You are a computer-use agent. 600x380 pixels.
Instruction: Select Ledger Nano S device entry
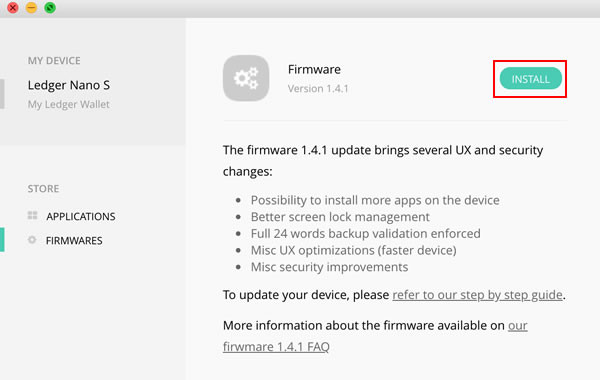[x=69, y=85]
